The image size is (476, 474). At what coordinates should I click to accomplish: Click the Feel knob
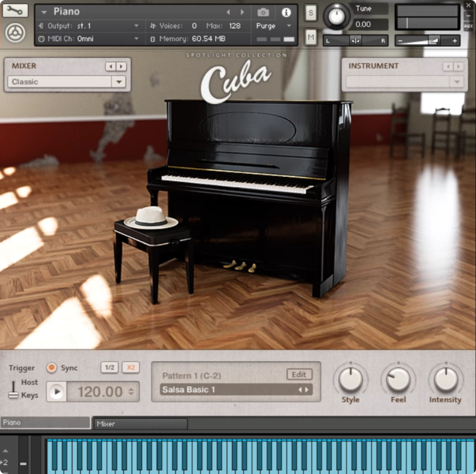coord(398,379)
